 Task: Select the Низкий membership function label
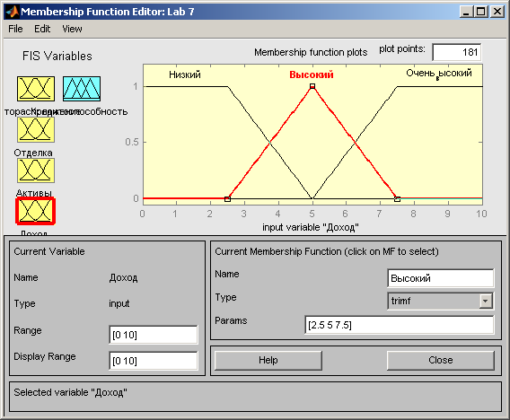pos(185,74)
